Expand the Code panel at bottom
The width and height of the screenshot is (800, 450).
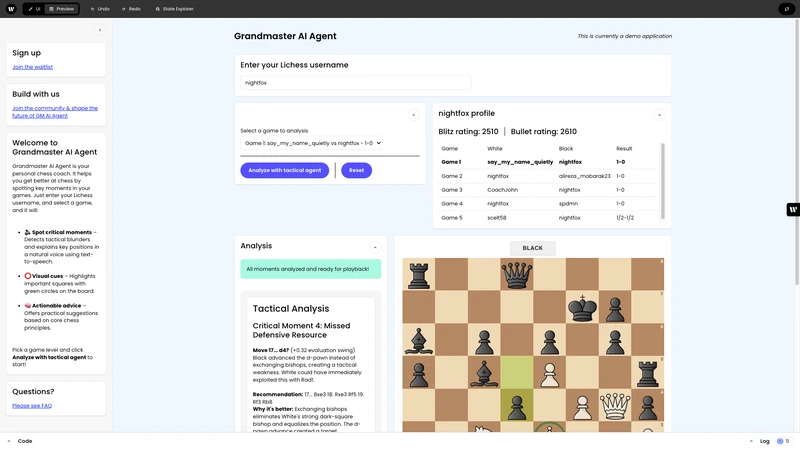point(20,441)
